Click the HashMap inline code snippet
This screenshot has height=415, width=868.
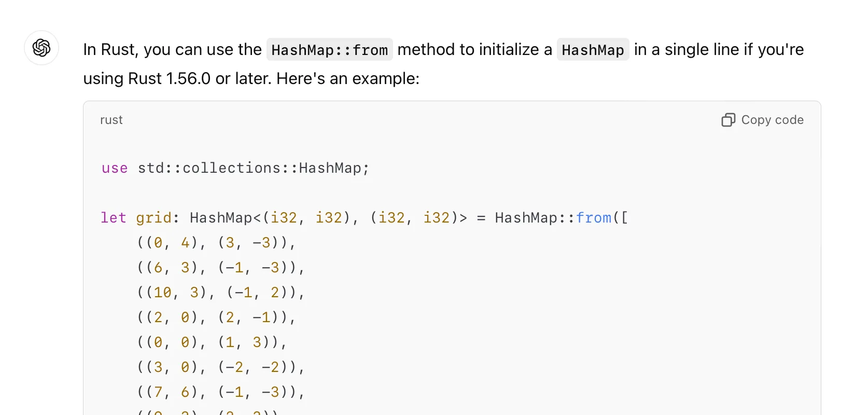pos(593,50)
